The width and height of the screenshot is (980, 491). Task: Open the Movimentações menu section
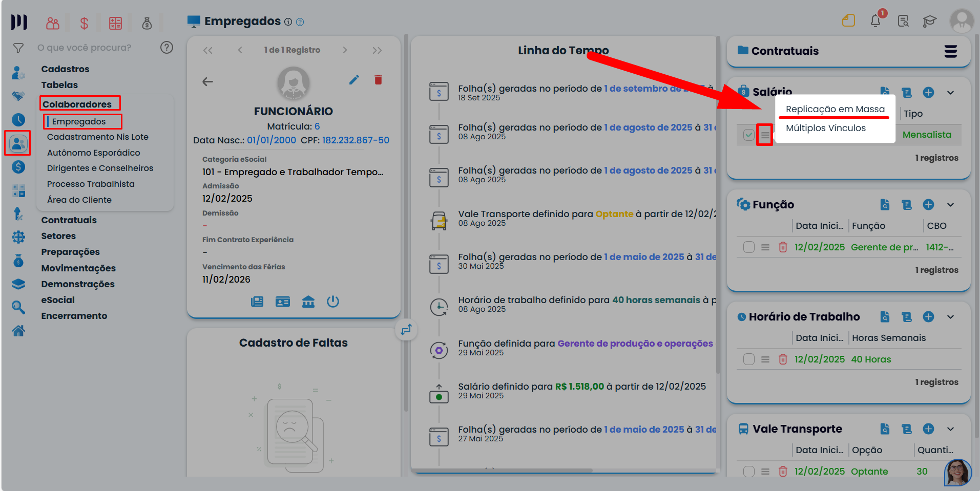[x=78, y=268]
